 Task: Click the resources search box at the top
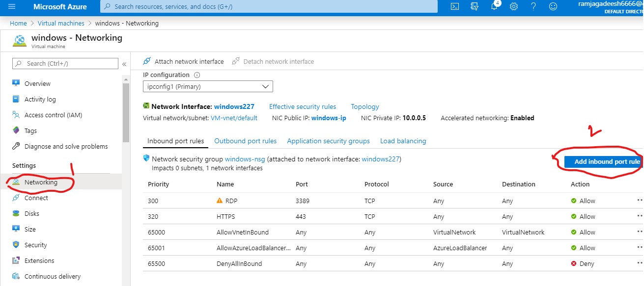pos(268,7)
